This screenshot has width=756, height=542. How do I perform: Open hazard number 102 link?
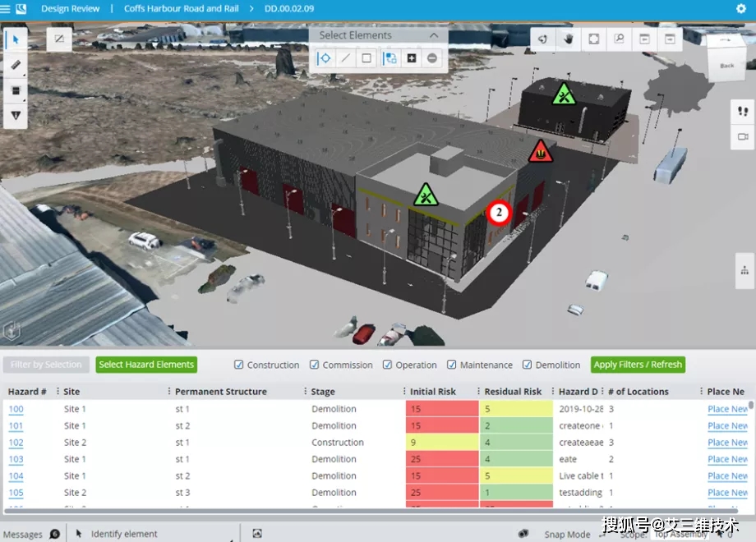point(16,443)
